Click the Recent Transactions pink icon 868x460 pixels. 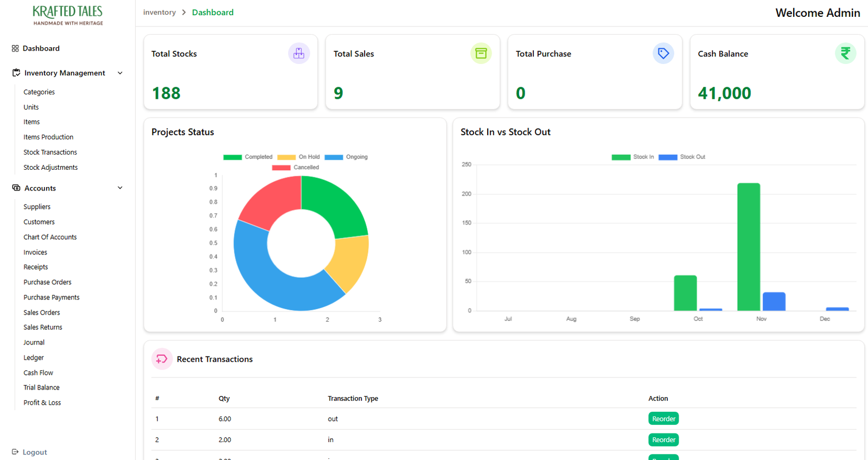pyautogui.click(x=162, y=359)
